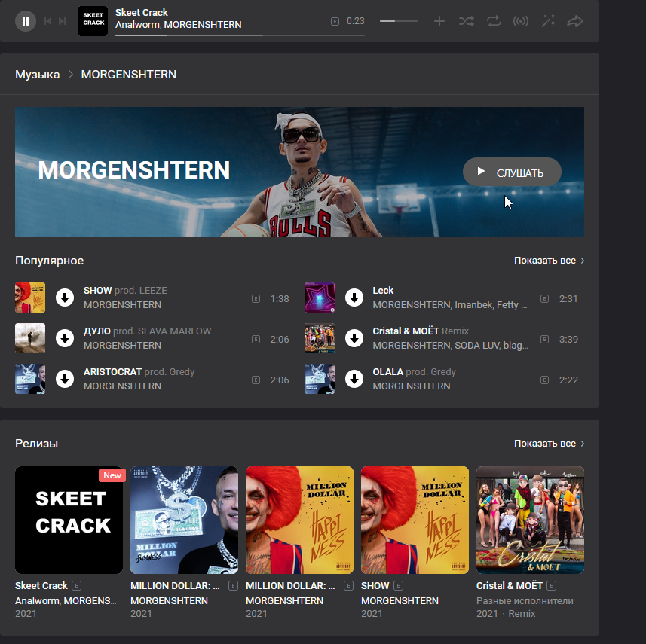Image resolution: width=646 pixels, height=644 pixels.
Task: Go to Музыка breadcrumb
Action: [38, 75]
